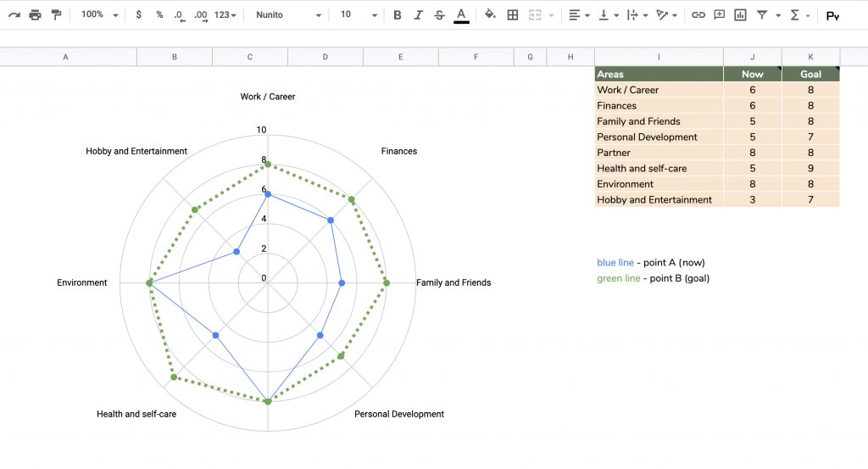
Task: Click chart axis label 10
Action: pyautogui.click(x=261, y=130)
